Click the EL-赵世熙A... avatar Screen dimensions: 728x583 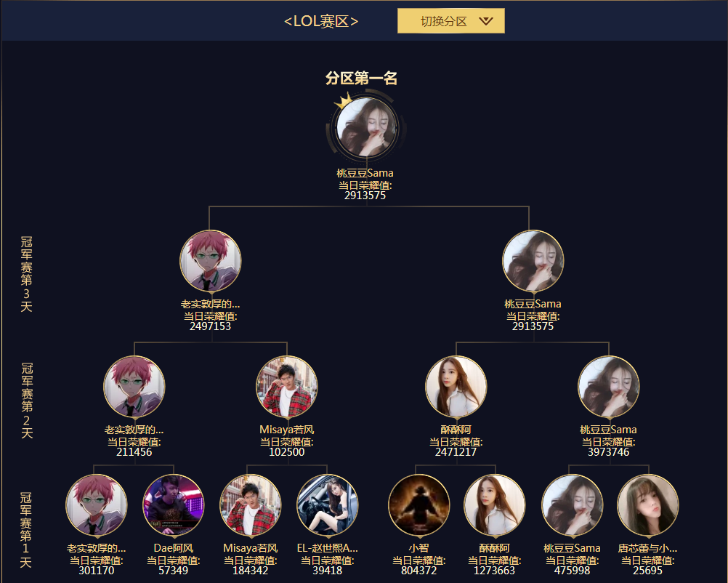328,505
